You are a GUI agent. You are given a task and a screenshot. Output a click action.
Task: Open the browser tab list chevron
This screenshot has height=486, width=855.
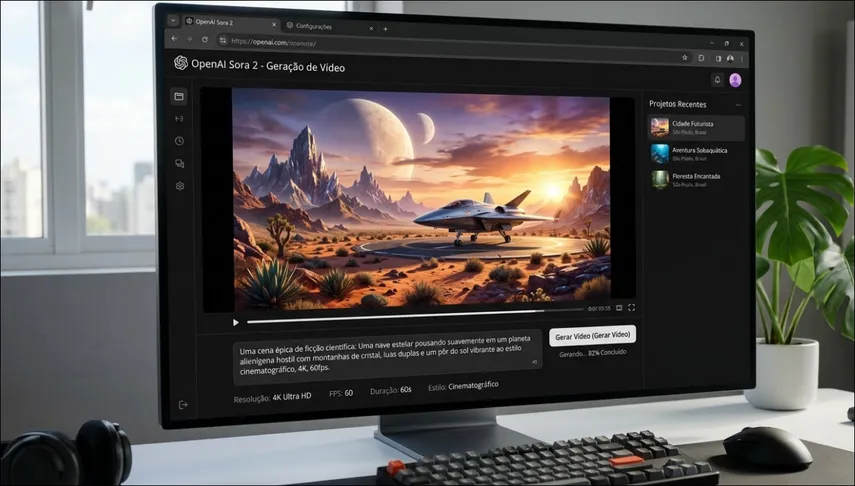click(173, 21)
